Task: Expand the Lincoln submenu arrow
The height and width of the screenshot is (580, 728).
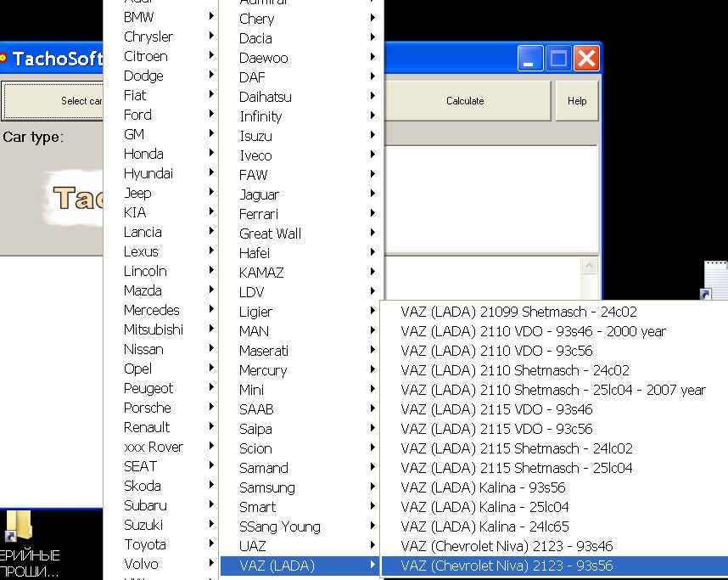Action: 211,270
